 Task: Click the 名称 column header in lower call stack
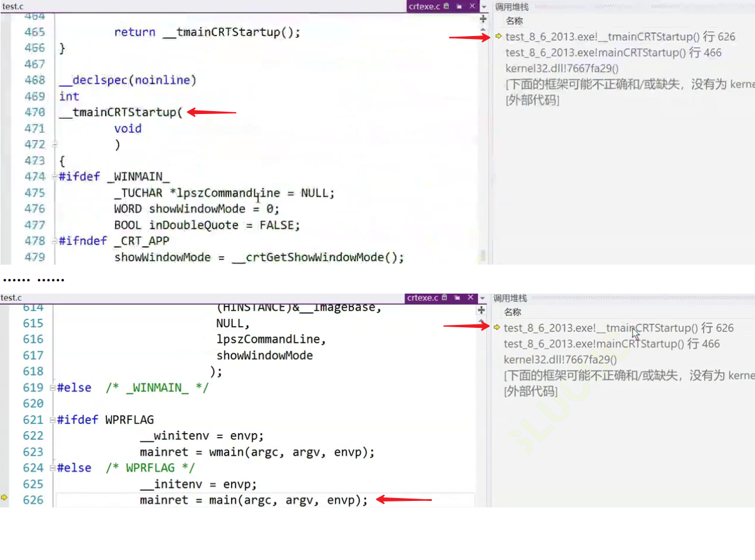tap(513, 312)
